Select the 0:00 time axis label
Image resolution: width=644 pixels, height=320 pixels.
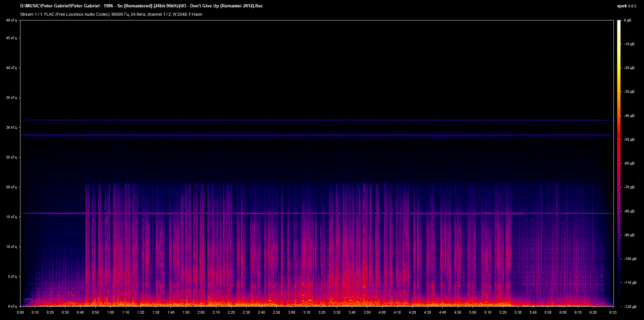pyautogui.click(x=20, y=312)
